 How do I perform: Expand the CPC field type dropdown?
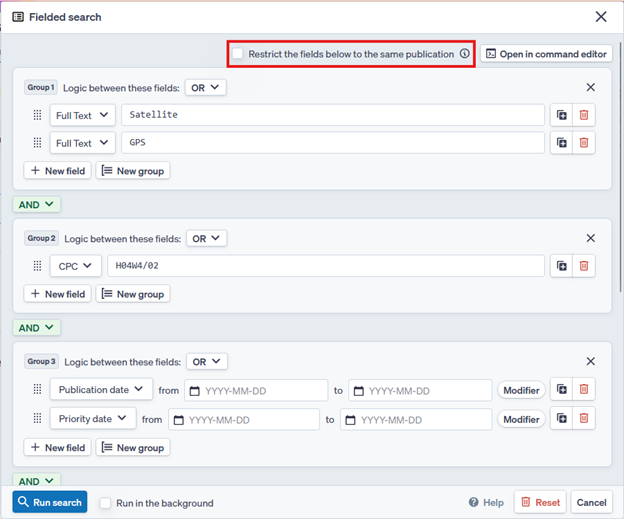(x=76, y=265)
